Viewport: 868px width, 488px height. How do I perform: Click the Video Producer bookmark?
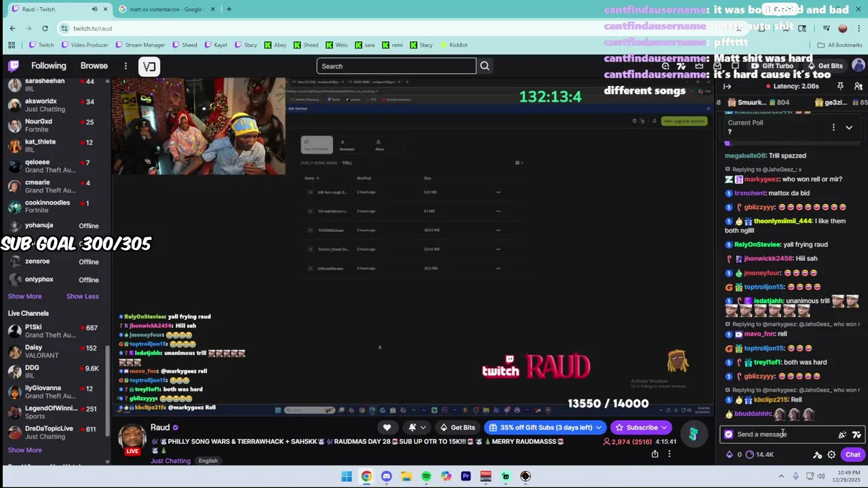85,45
